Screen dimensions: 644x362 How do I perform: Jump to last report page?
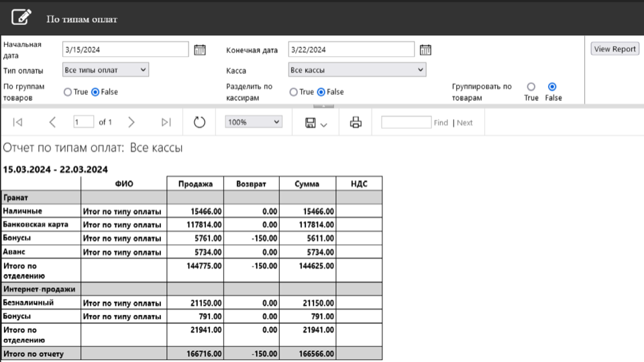pos(166,122)
